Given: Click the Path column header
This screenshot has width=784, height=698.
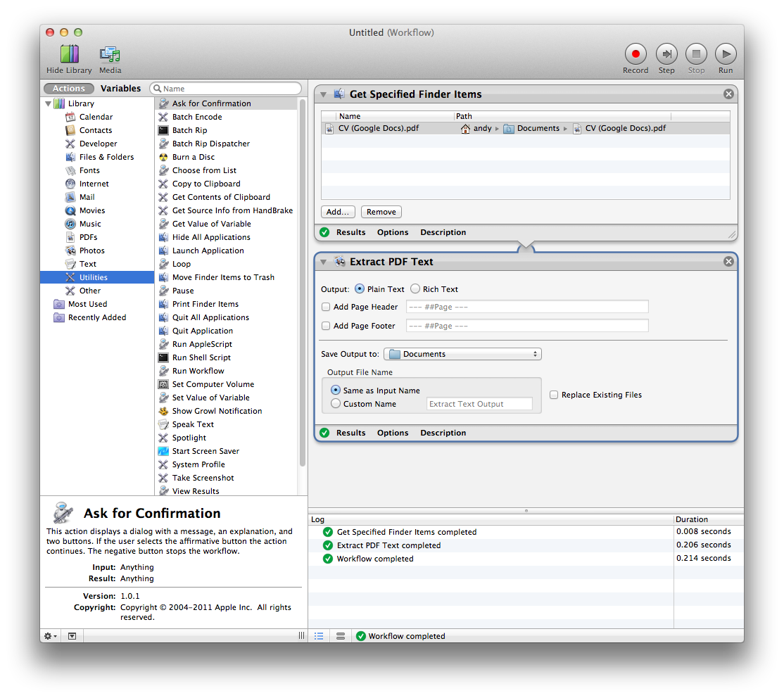Looking at the screenshot, I should pos(562,116).
